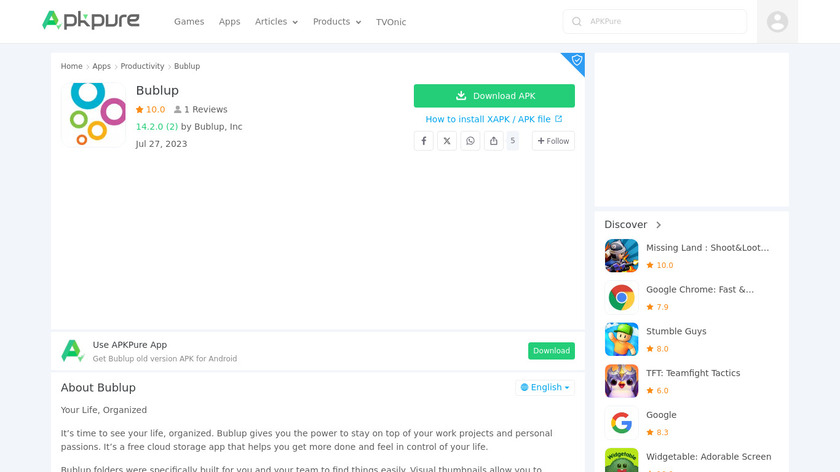
Task: Click the banner Download button
Action: (551, 351)
